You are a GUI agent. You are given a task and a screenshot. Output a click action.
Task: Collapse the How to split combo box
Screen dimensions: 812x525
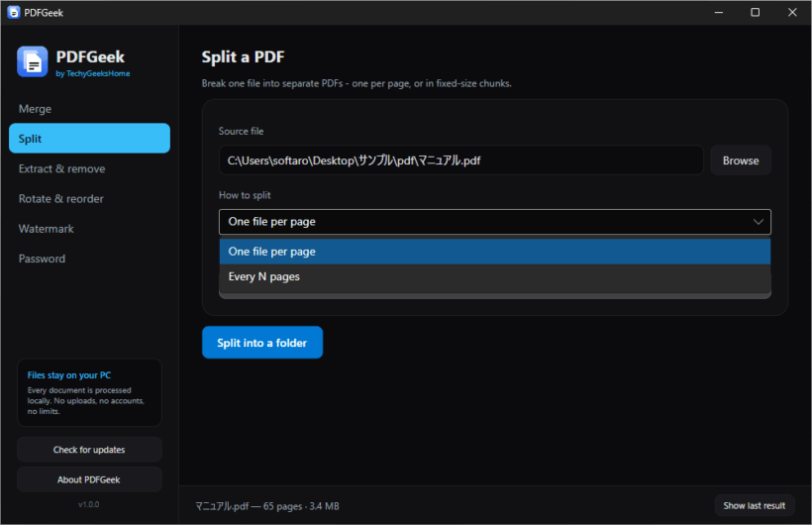pos(495,222)
